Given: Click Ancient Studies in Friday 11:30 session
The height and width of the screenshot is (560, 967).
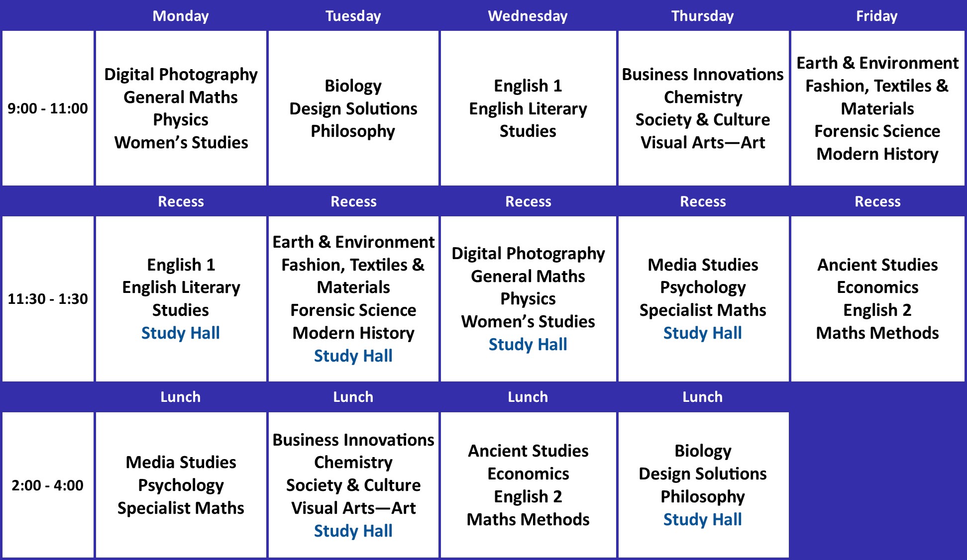Looking at the screenshot, I should (877, 265).
